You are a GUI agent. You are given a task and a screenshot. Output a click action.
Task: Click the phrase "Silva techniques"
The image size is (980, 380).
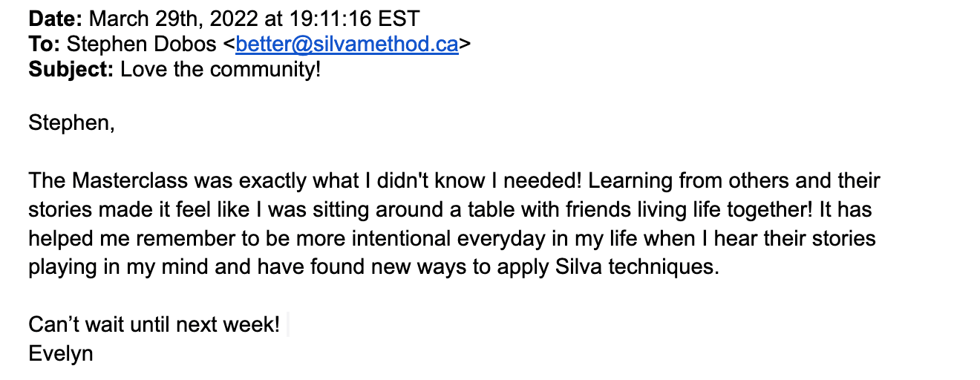pyautogui.click(x=638, y=267)
